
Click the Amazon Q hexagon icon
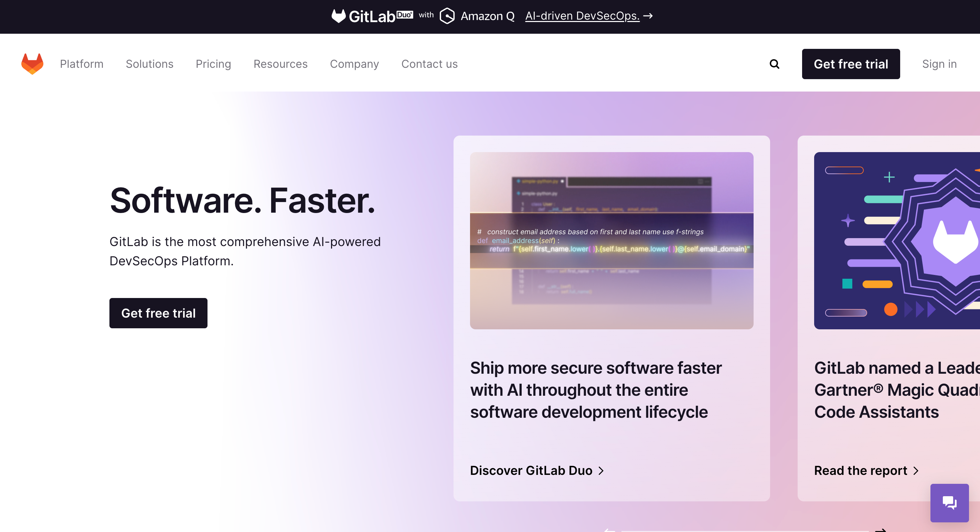pyautogui.click(x=447, y=16)
